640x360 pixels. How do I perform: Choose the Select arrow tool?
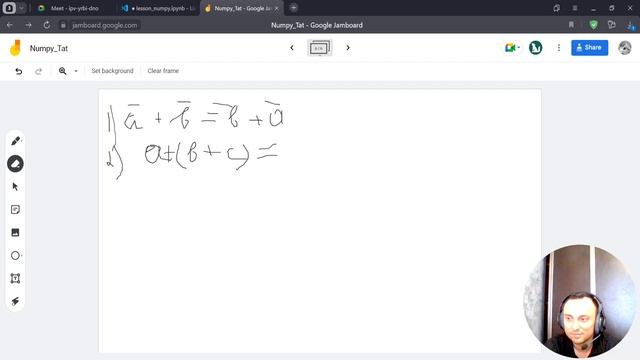16,187
